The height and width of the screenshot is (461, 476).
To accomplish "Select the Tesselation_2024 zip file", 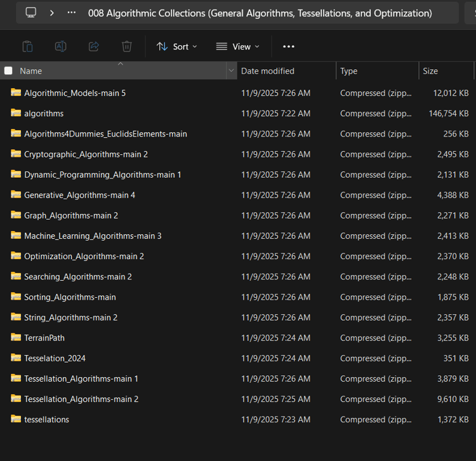I will [55, 358].
